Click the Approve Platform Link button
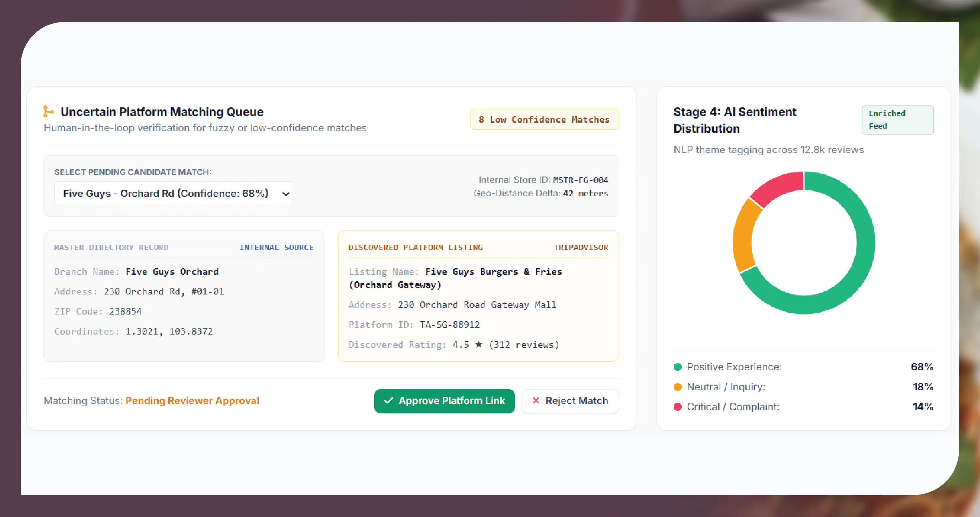The height and width of the screenshot is (517, 980). (444, 401)
